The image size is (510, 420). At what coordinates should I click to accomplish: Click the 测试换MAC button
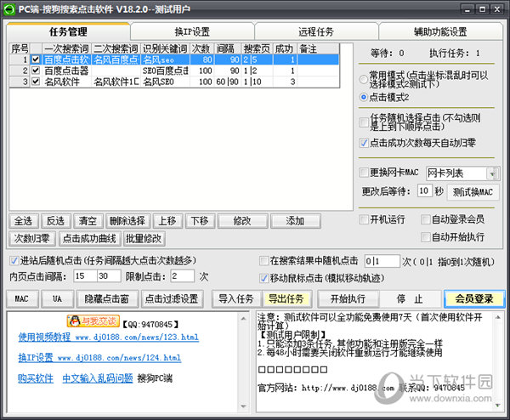pos(473,192)
